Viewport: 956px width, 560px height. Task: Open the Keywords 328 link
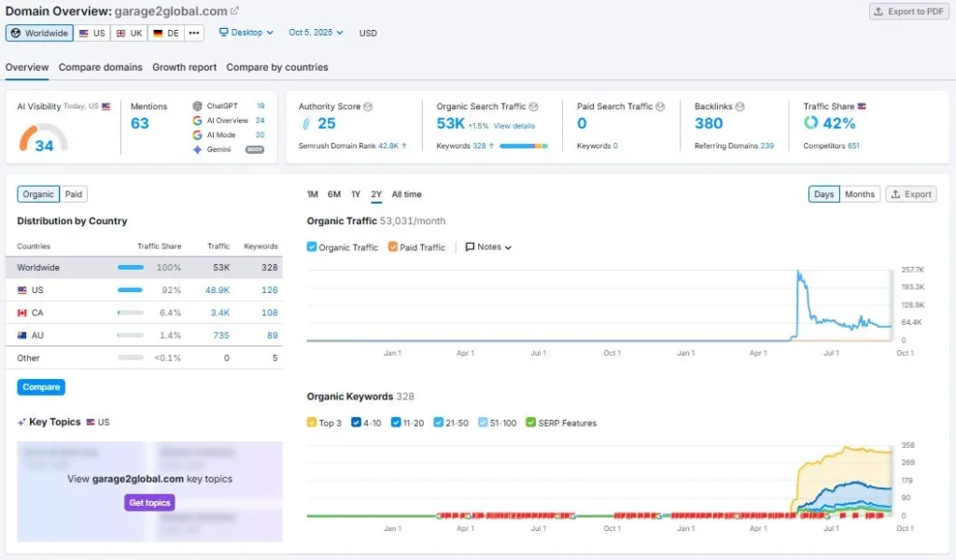479,146
